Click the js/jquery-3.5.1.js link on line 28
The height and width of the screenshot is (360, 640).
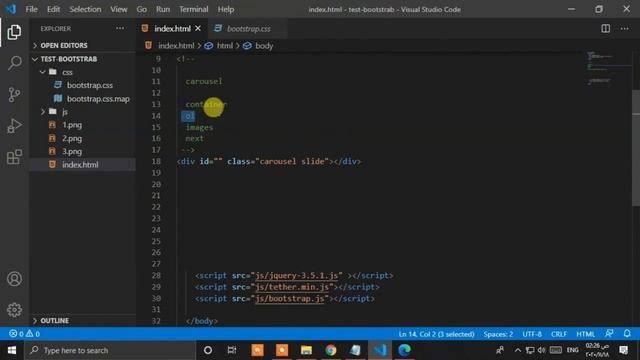pyautogui.click(x=297, y=276)
